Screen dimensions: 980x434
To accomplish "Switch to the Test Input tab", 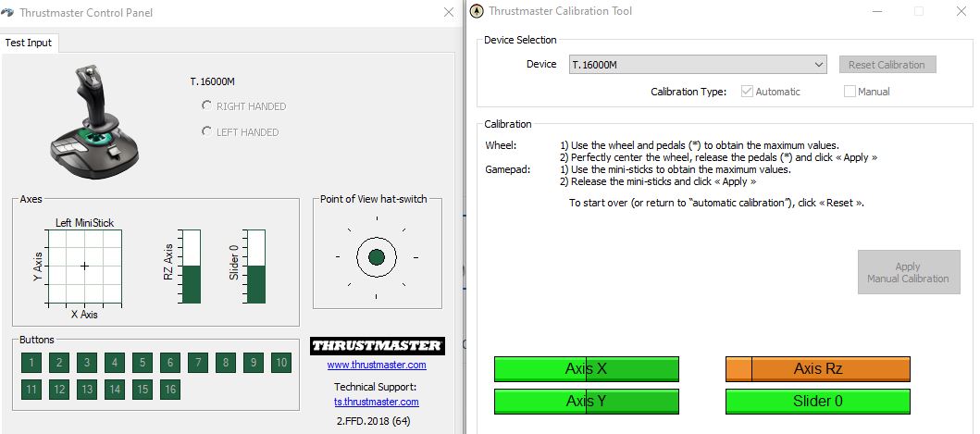I will tap(28, 43).
